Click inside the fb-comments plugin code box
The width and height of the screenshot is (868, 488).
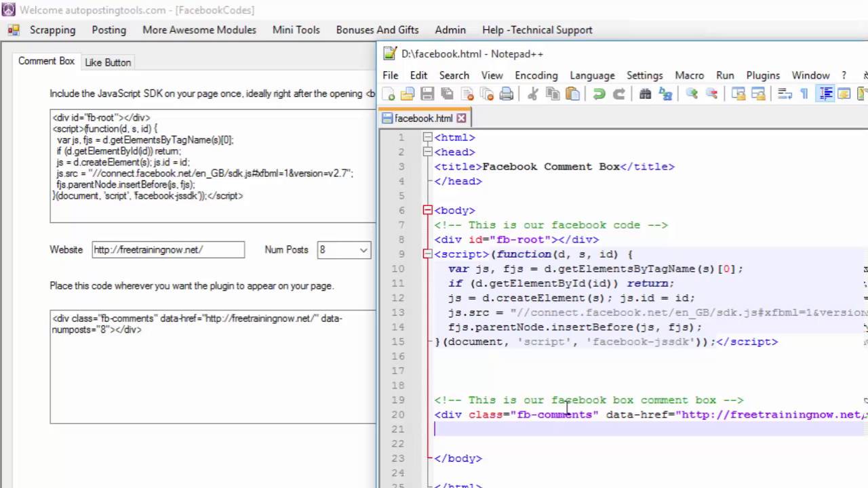212,367
